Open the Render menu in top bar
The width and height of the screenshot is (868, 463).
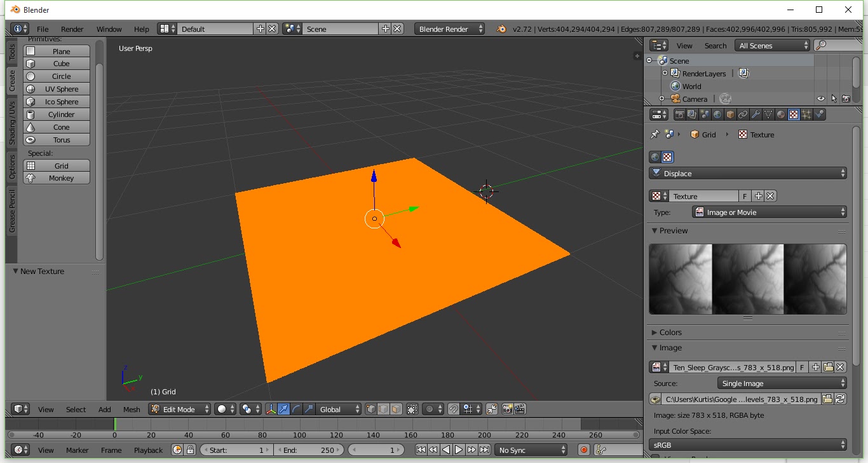coord(72,29)
